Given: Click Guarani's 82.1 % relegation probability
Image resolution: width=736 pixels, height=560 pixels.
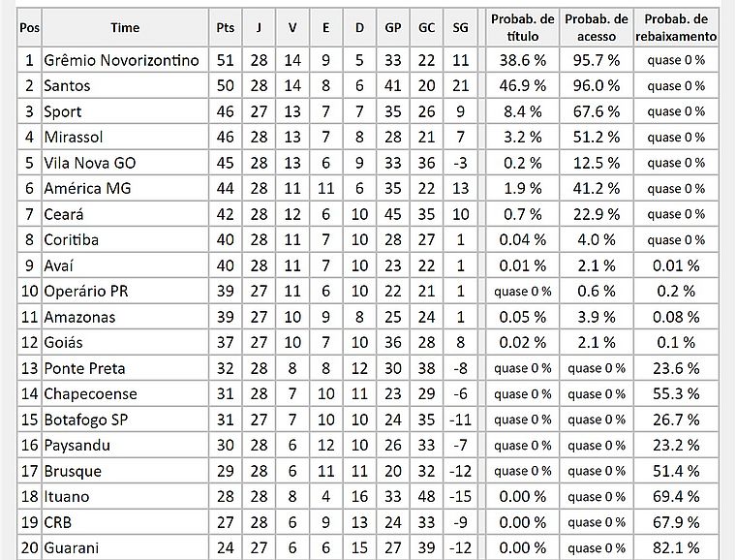Looking at the screenshot, I should pyautogui.click(x=677, y=548).
